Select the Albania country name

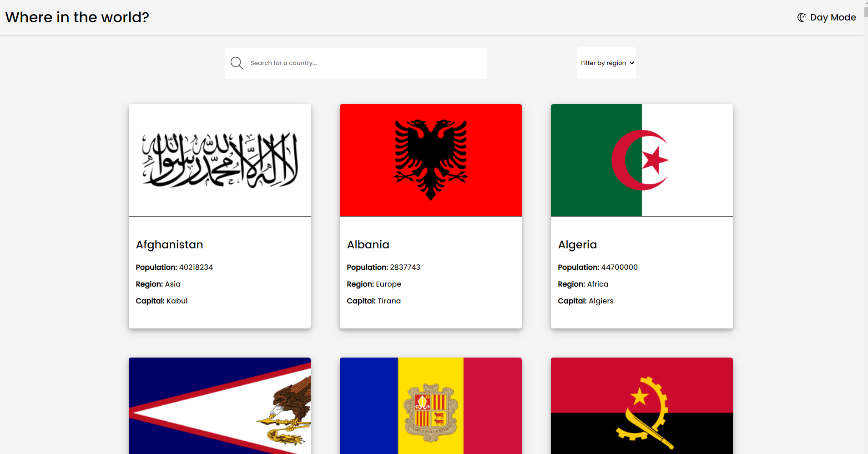[x=368, y=244]
